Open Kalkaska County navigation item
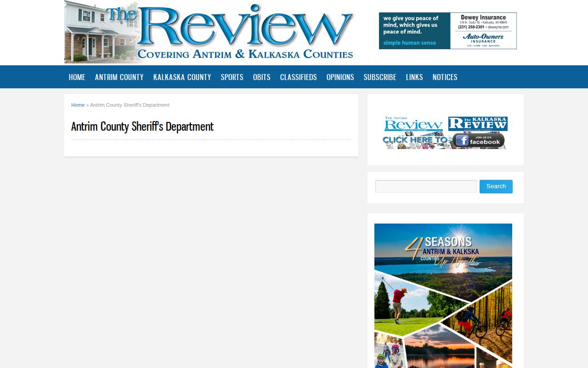 [x=182, y=77]
